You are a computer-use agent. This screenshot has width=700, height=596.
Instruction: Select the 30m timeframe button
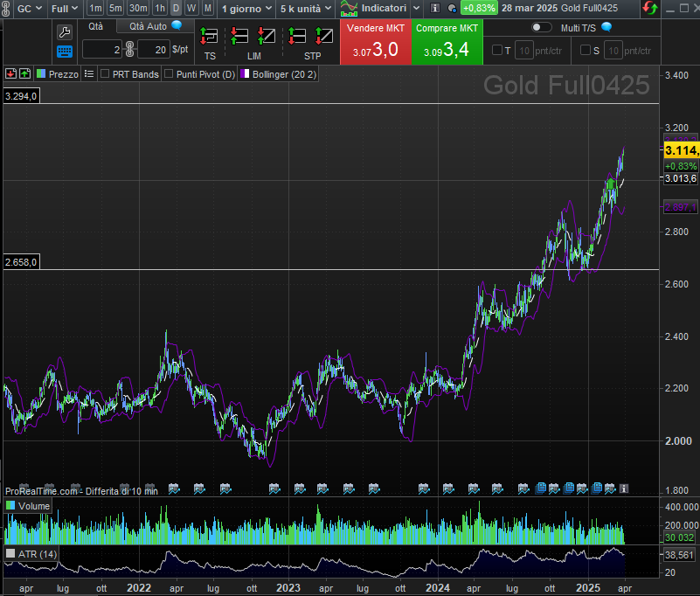(138, 8)
